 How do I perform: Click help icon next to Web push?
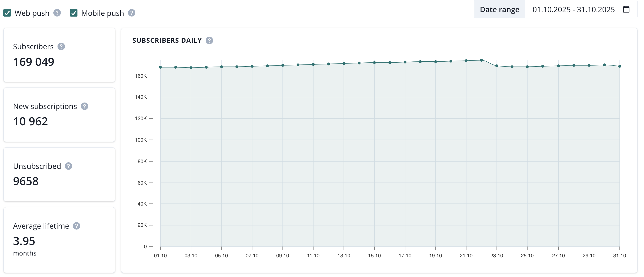(x=57, y=13)
